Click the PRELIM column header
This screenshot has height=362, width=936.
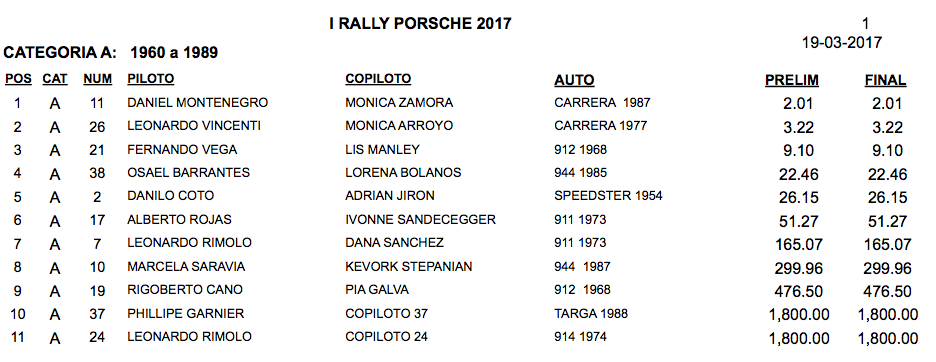pos(792,81)
